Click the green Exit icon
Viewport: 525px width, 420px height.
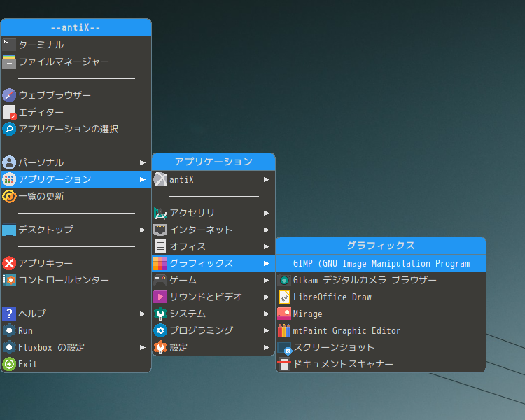9,364
